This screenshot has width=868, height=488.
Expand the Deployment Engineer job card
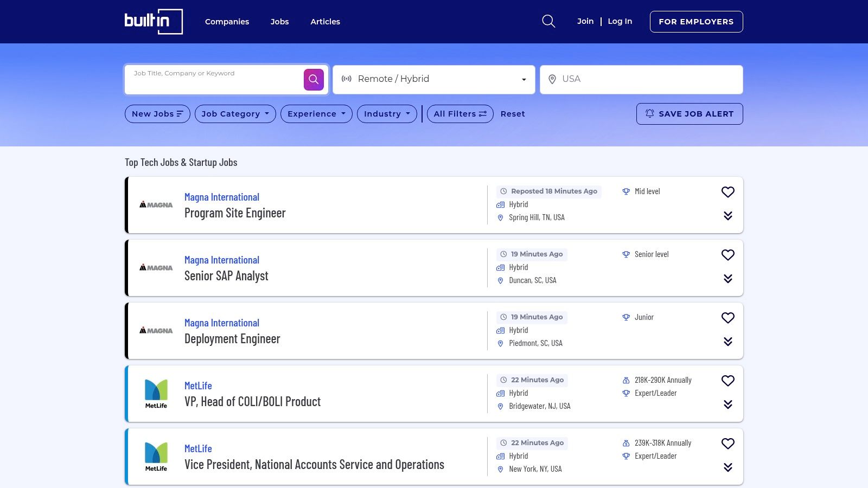728,342
